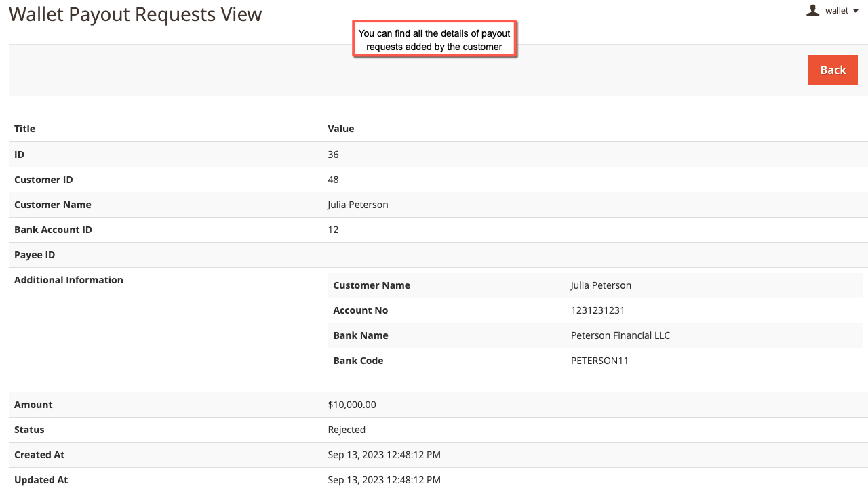Click the payout requests details callout box

coord(434,39)
